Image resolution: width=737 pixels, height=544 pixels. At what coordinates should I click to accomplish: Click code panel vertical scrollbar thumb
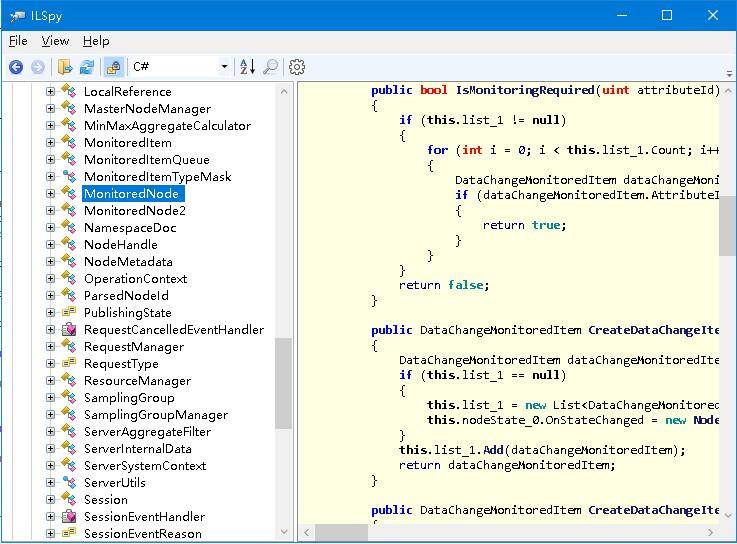(x=728, y=226)
